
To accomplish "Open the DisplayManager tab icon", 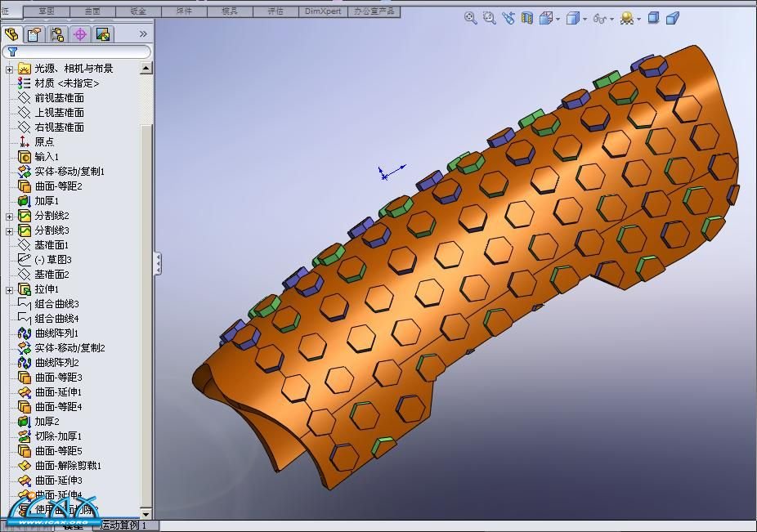I will (x=102, y=34).
